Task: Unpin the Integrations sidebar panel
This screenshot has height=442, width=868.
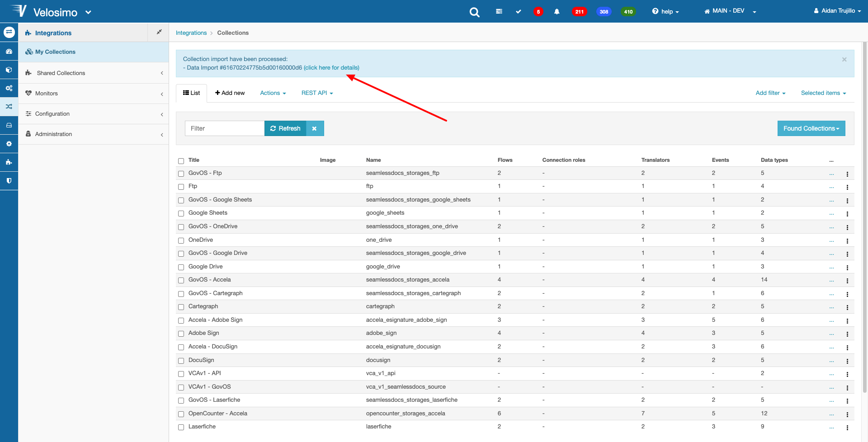Action: 159,32
